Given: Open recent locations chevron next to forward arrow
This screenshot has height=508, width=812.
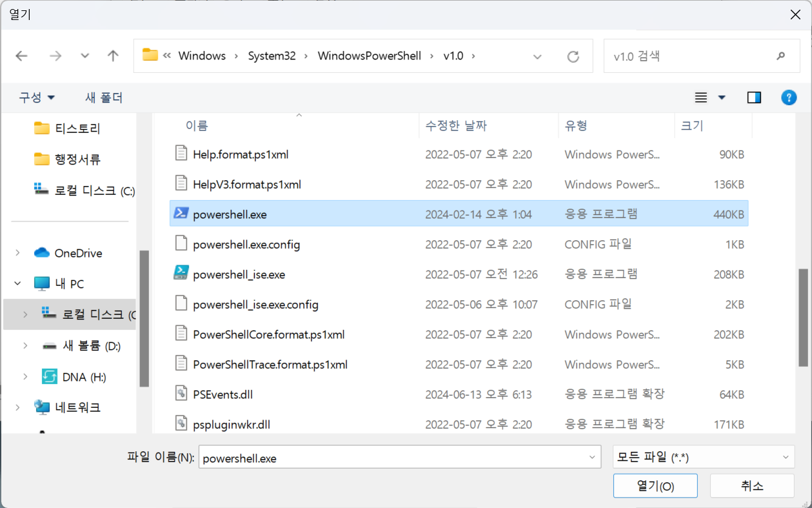Looking at the screenshot, I should click(85, 56).
